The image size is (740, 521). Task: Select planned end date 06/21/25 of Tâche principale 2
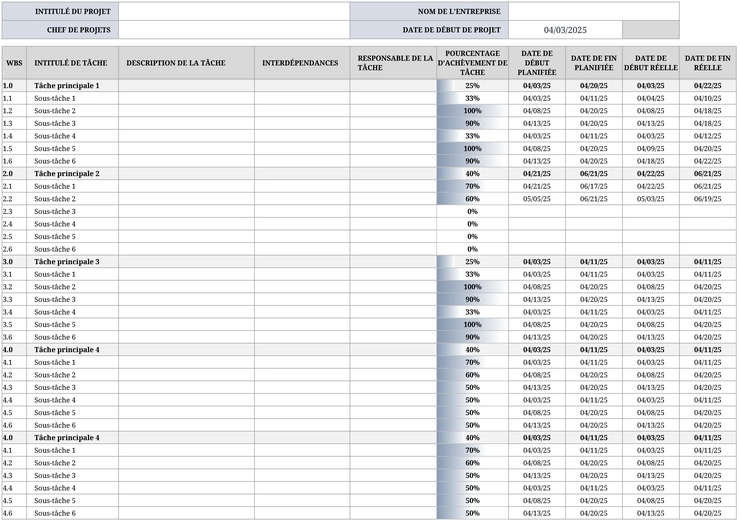tap(594, 174)
